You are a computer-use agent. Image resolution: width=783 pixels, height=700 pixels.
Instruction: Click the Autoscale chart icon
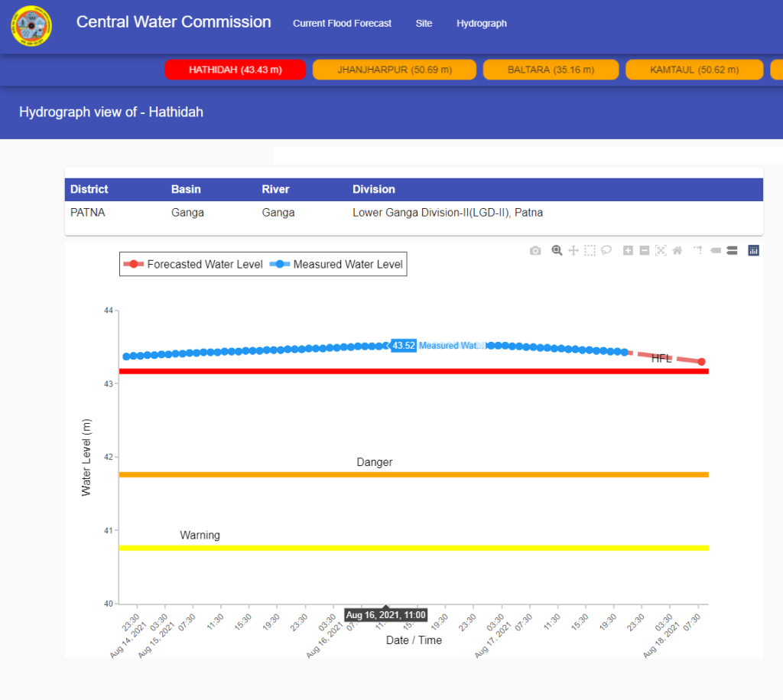pos(661,250)
